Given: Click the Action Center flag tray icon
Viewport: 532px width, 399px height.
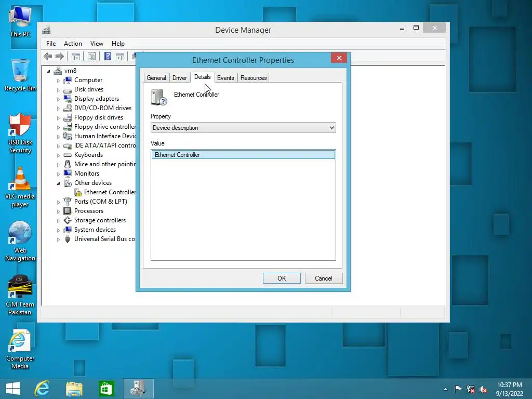Looking at the screenshot, I should [458, 389].
